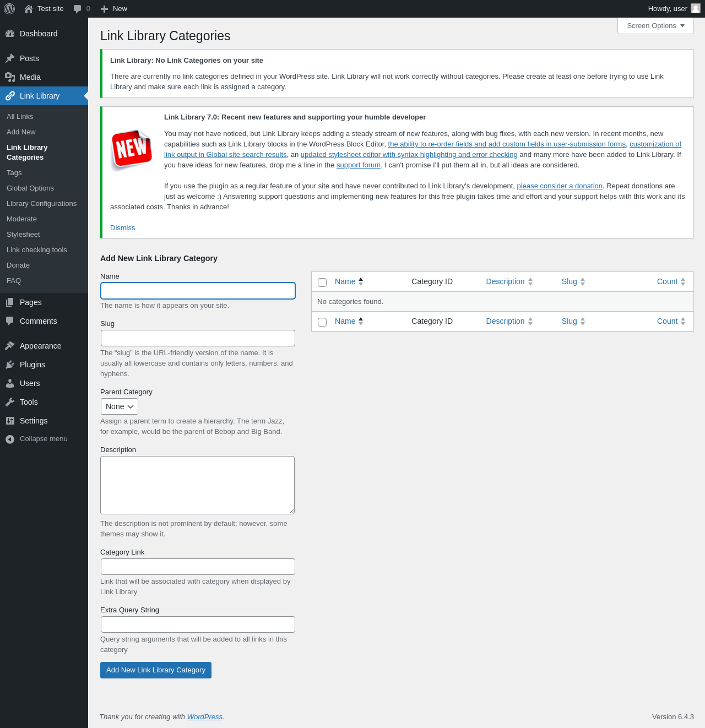Screen dimensions: 705x728
Task: Open updated stylesheet editor link
Action: click(x=409, y=155)
